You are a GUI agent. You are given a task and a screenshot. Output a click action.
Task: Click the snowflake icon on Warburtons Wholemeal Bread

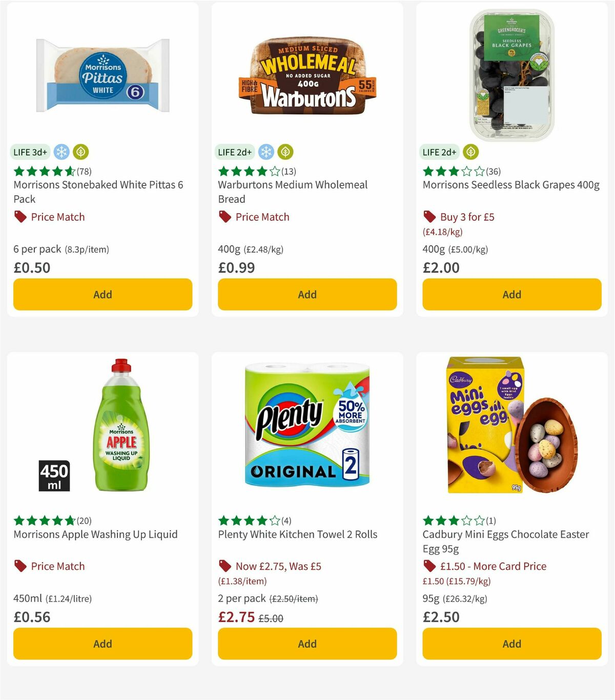point(265,152)
